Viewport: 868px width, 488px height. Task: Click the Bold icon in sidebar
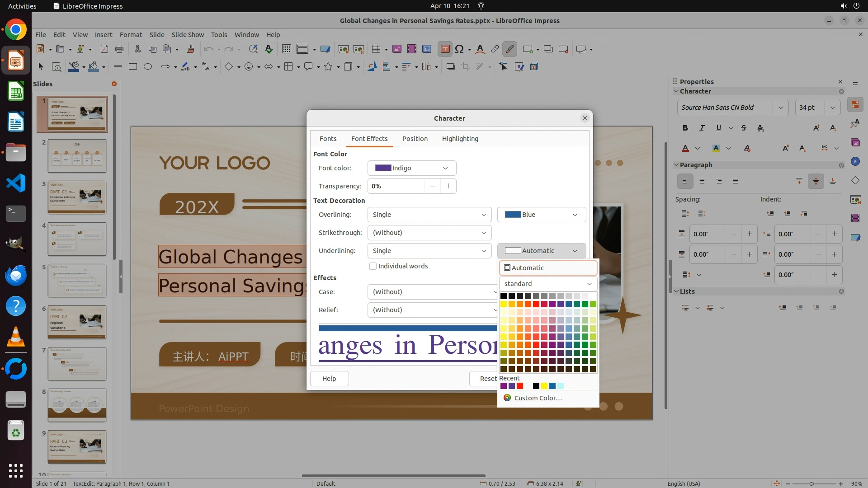click(x=685, y=128)
